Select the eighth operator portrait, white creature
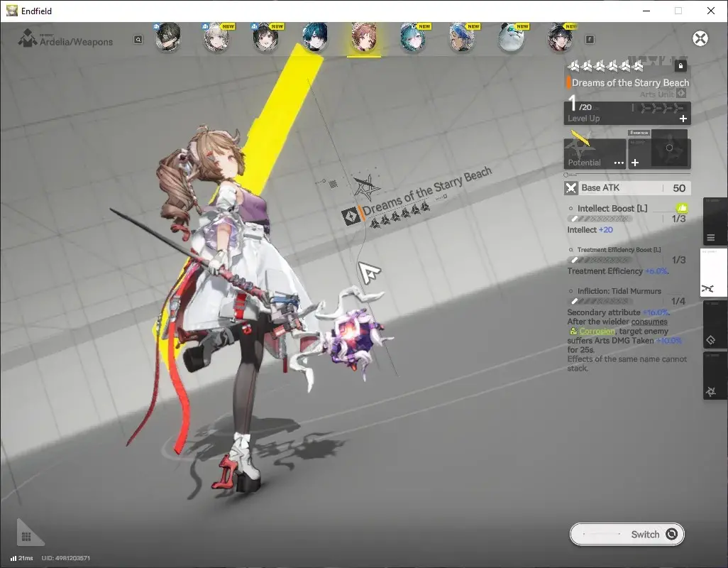 click(x=511, y=37)
